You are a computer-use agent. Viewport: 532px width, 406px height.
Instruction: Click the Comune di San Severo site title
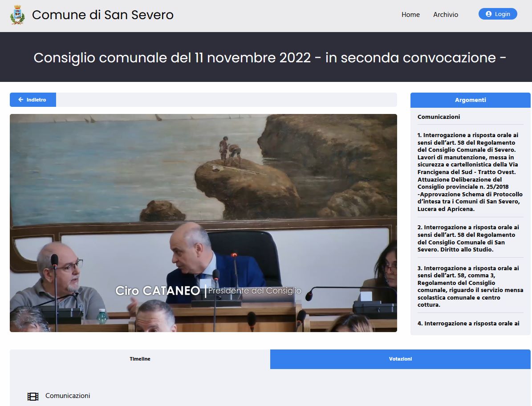(103, 15)
